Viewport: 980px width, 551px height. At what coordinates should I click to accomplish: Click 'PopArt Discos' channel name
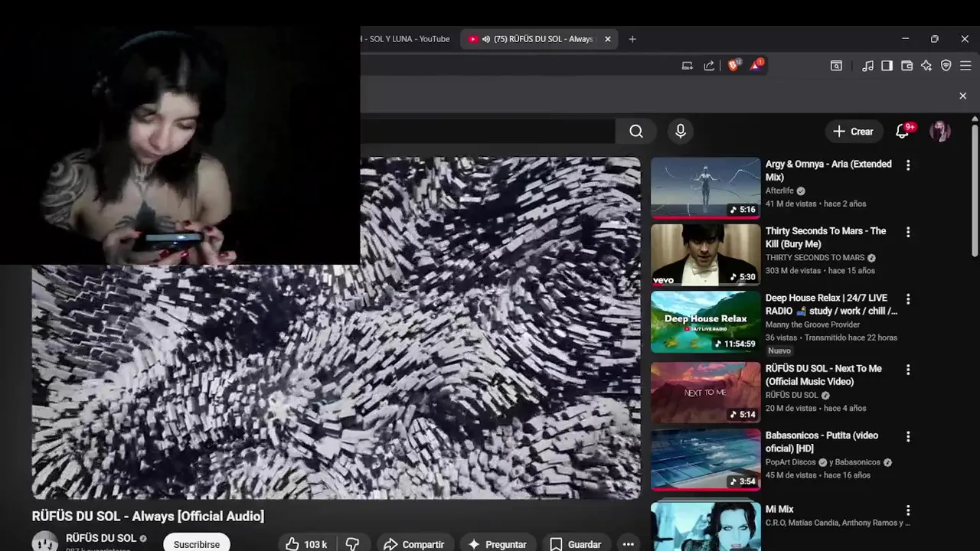(x=791, y=462)
